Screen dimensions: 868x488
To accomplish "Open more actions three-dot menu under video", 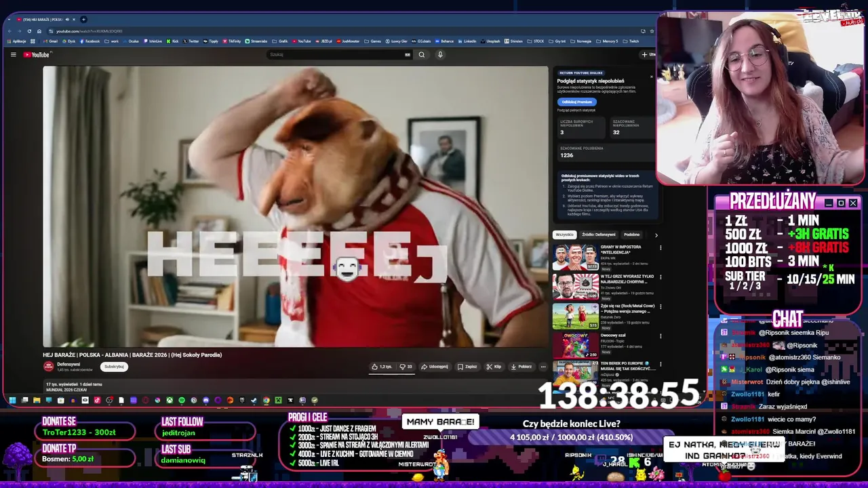I will coord(543,367).
